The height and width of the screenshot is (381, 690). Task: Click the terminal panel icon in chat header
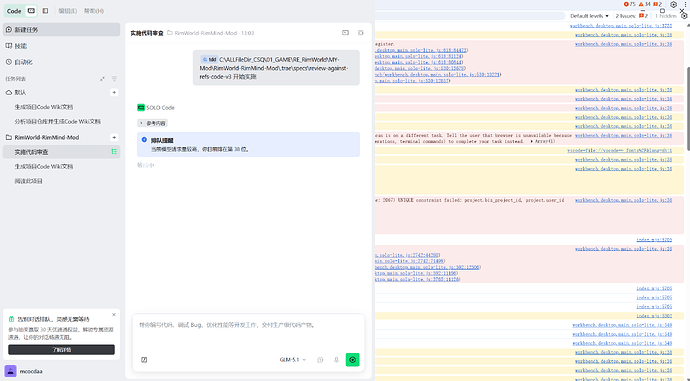point(345,33)
